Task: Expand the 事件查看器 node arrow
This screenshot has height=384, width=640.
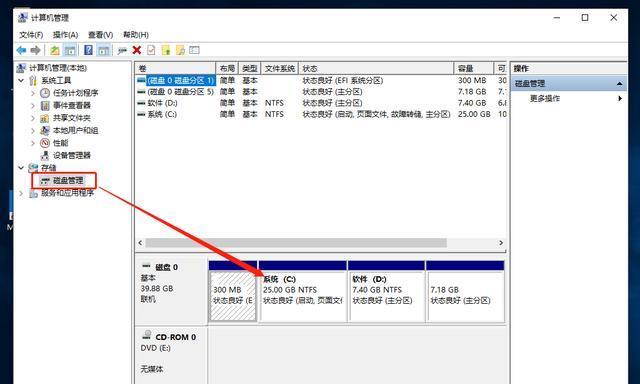Action: click(x=33, y=105)
